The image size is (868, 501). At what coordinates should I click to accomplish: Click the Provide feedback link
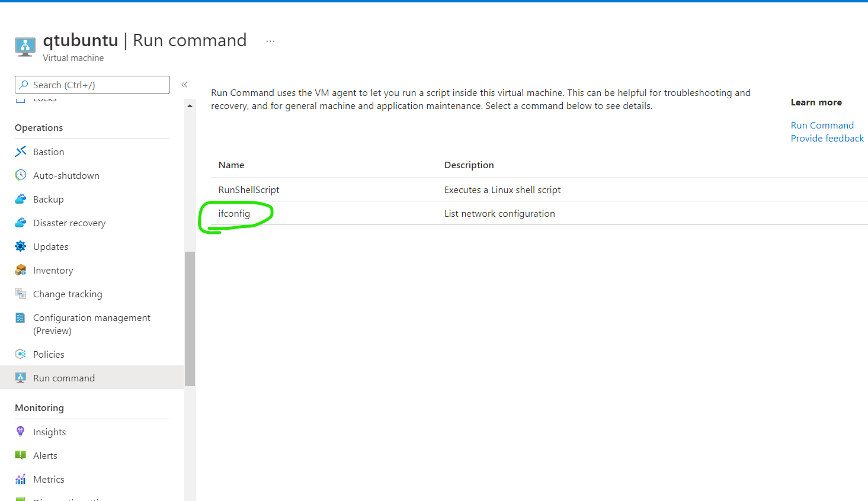tap(827, 138)
